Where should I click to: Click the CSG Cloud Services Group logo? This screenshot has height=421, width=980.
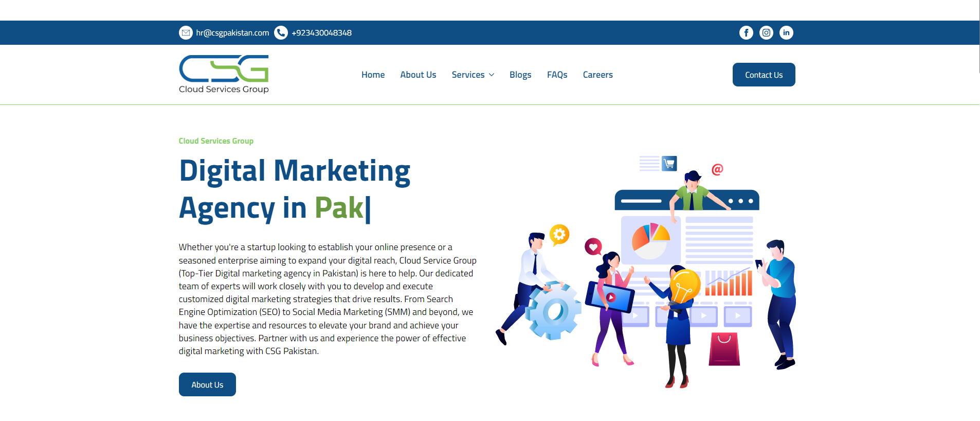point(224,75)
